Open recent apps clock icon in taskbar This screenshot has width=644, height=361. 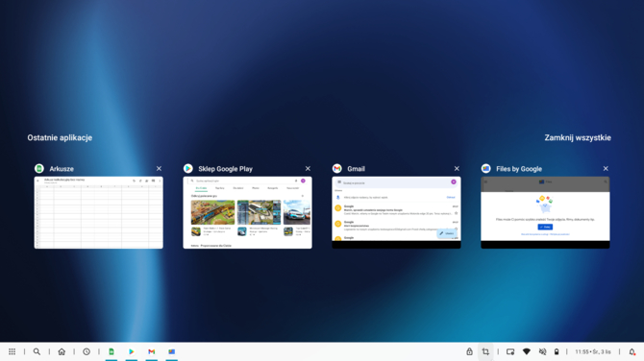tap(87, 351)
